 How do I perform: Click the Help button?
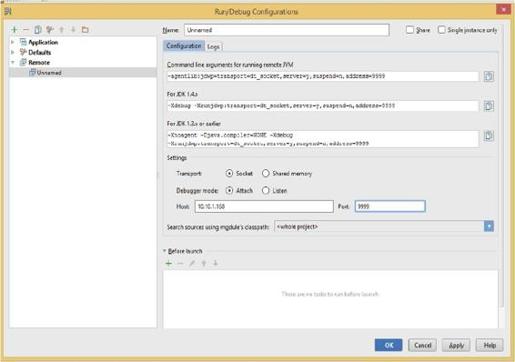[x=489, y=345]
